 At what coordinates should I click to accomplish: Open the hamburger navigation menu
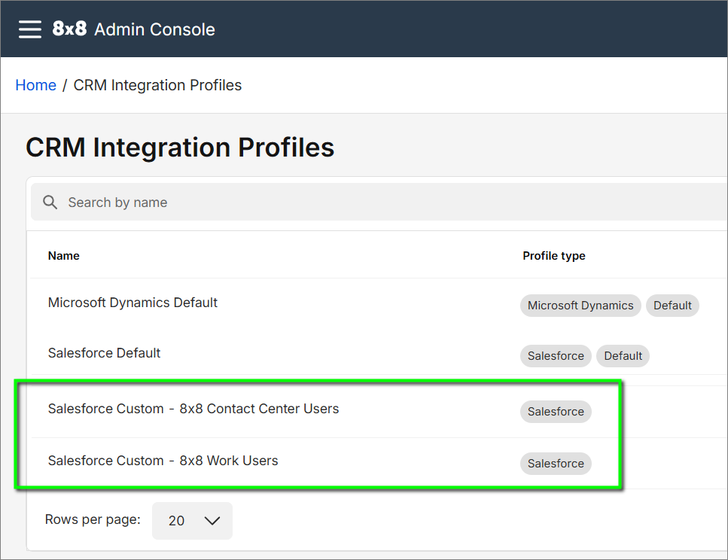[29, 29]
